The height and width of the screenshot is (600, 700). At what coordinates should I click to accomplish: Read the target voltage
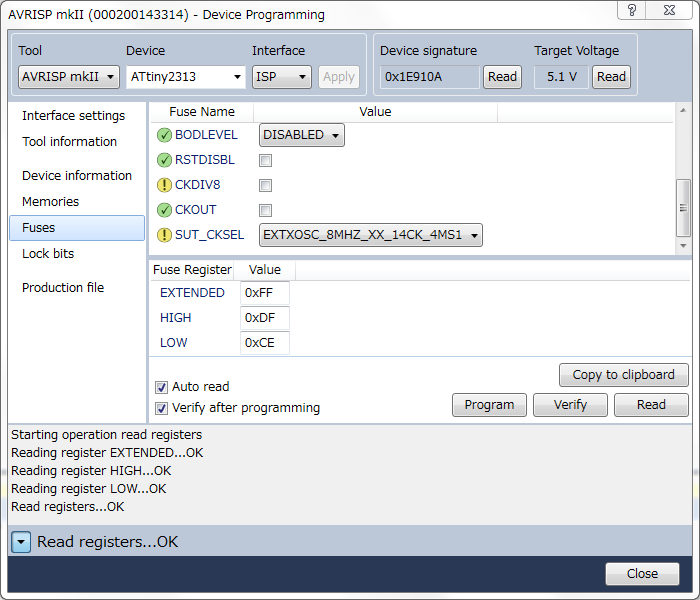611,77
